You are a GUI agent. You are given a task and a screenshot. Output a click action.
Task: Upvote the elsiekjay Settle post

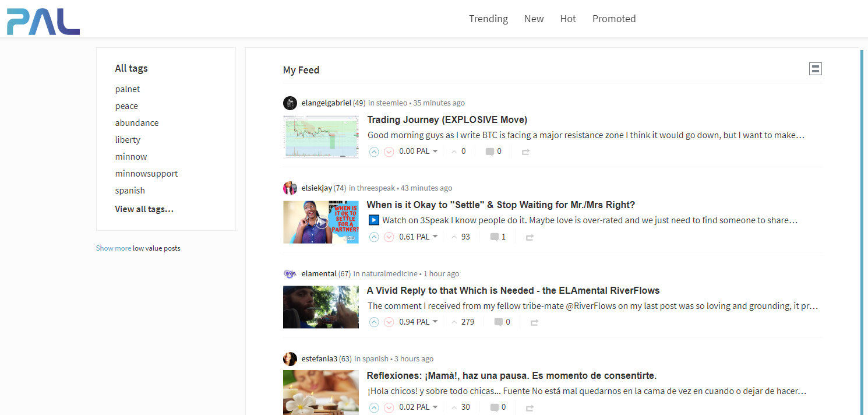[x=374, y=237]
